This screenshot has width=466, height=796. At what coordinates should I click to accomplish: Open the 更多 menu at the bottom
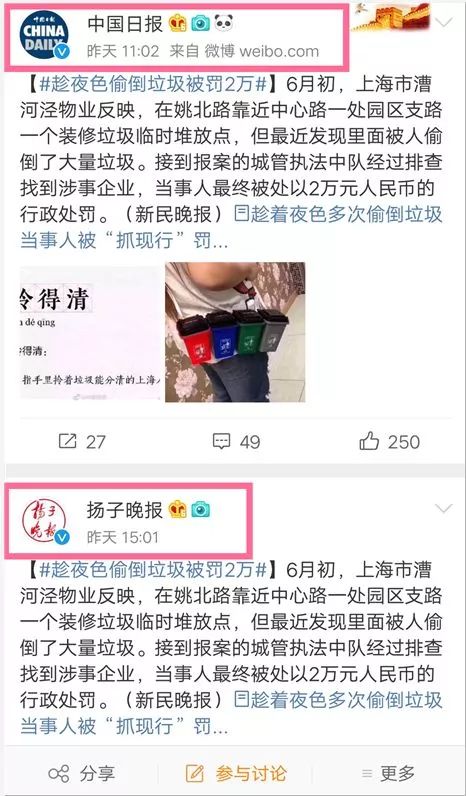pyautogui.click(x=389, y=774)
